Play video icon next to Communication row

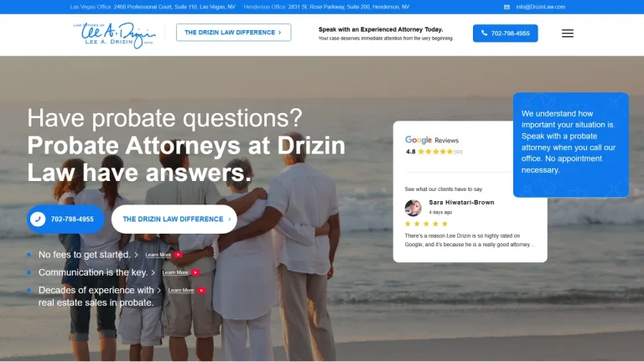(195, 272)
